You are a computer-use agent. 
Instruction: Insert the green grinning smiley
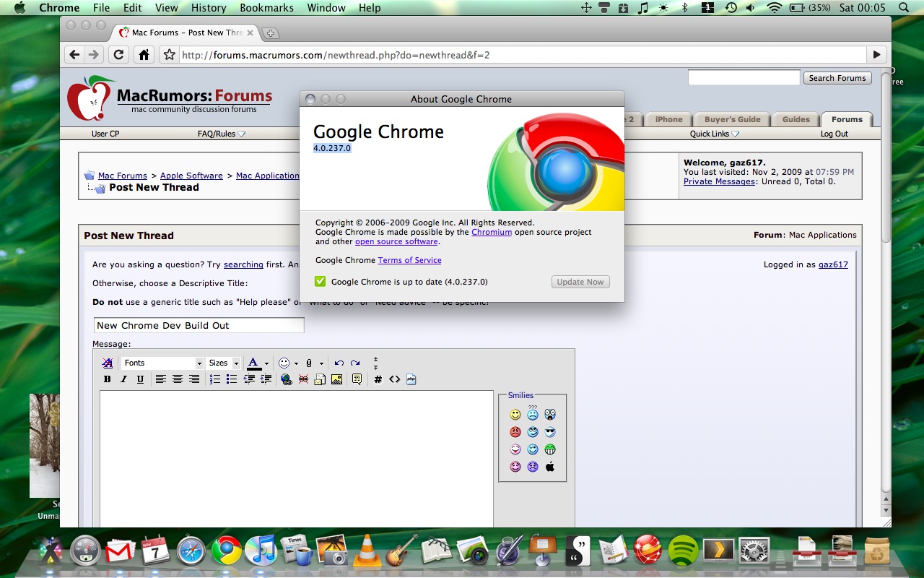click(550, 449)
